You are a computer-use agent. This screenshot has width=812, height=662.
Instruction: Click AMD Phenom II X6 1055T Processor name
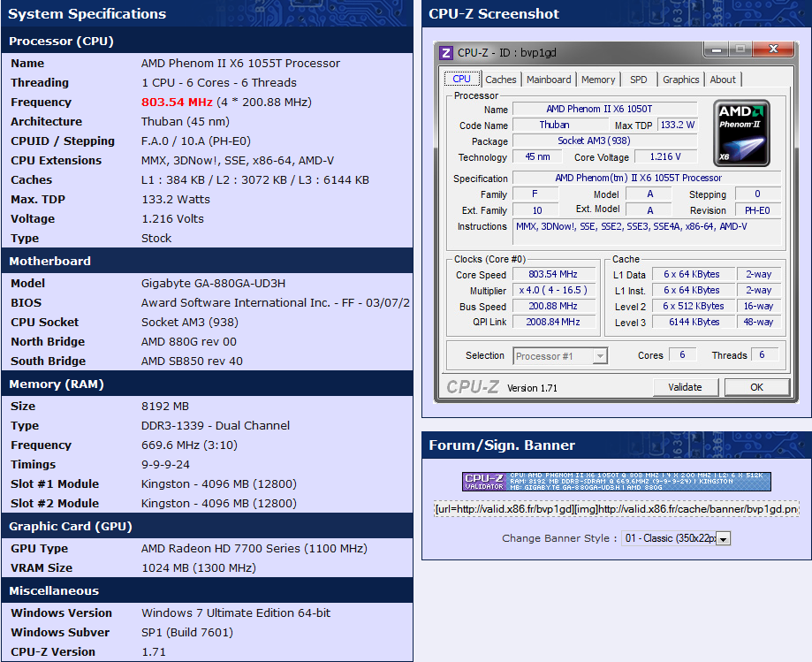click(241, 64)
